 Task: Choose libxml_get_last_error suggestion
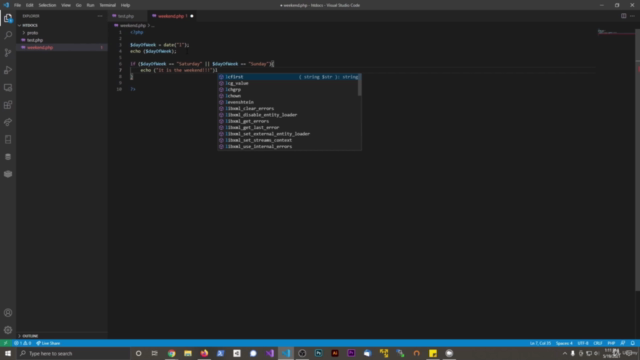coord(288,127)
